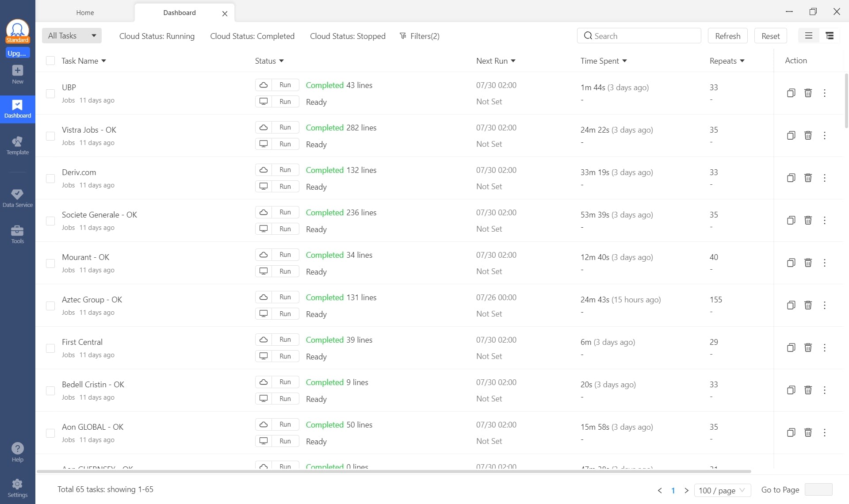Viewport: 849px width, 504px height.
Task: Close the Dashboard tab
Action: click(x=225, y=13)
